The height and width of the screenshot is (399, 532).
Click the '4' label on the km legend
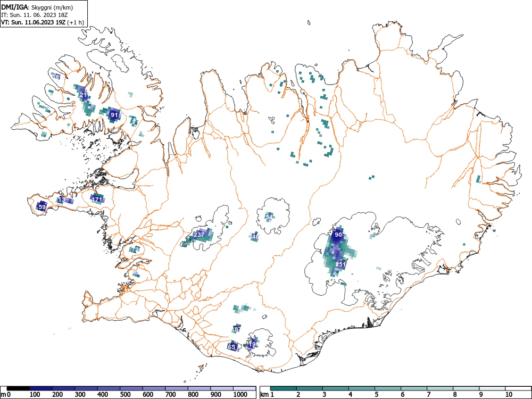pyautogui.click(x=351, y=394)
